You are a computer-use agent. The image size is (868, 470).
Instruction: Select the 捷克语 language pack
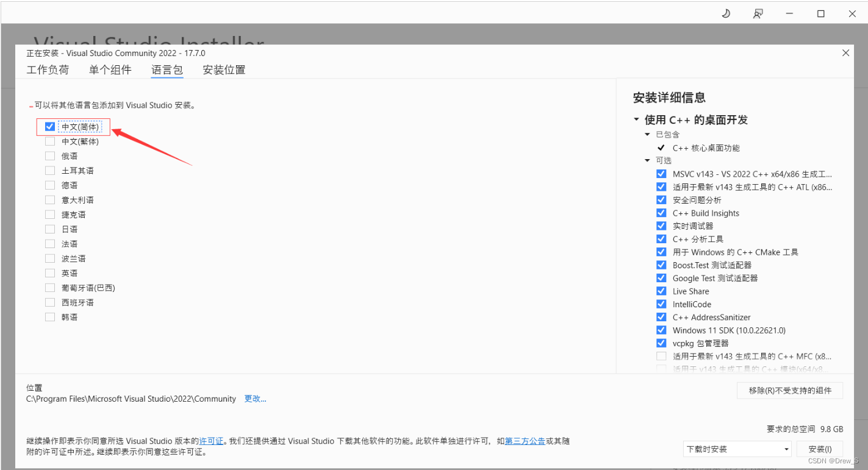(x=50, y=215)
